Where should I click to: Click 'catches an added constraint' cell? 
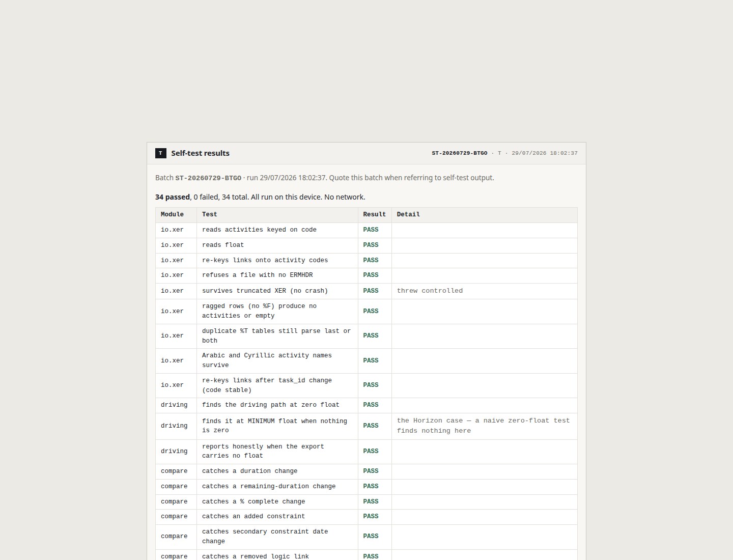277,517
